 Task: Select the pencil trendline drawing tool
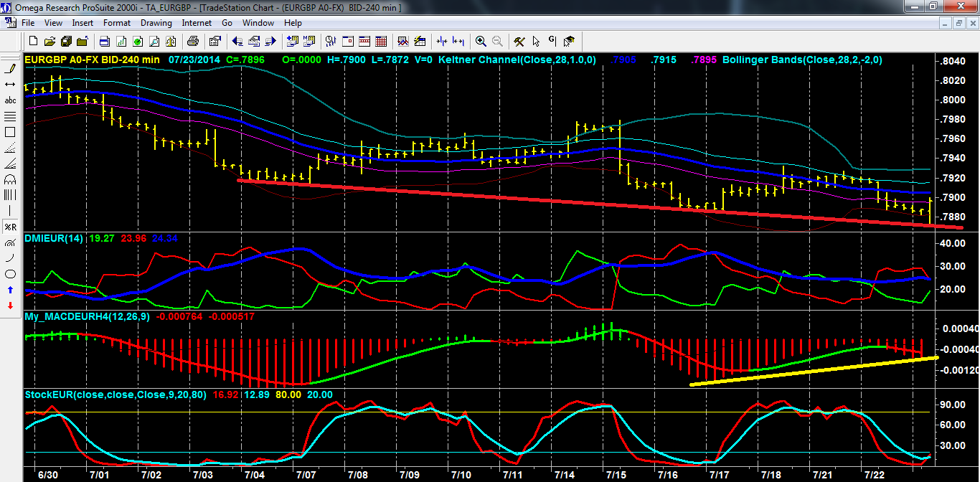(11, 69)
